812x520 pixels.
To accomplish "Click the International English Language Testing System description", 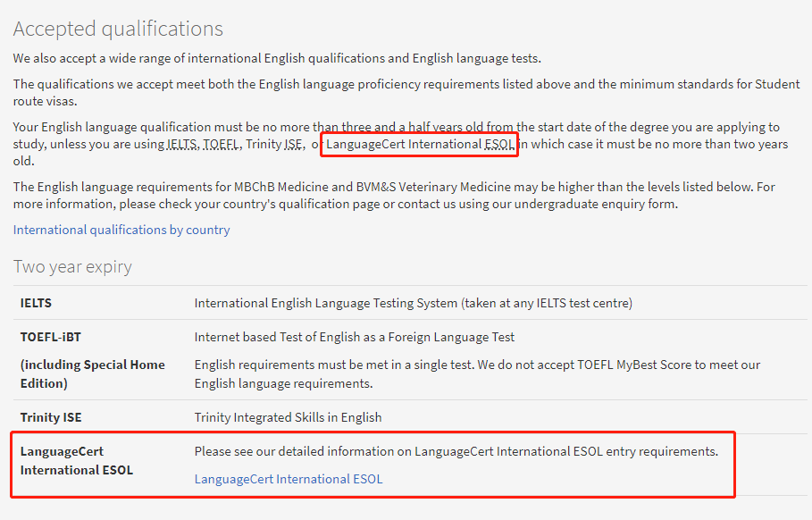I will click(414, 303).
